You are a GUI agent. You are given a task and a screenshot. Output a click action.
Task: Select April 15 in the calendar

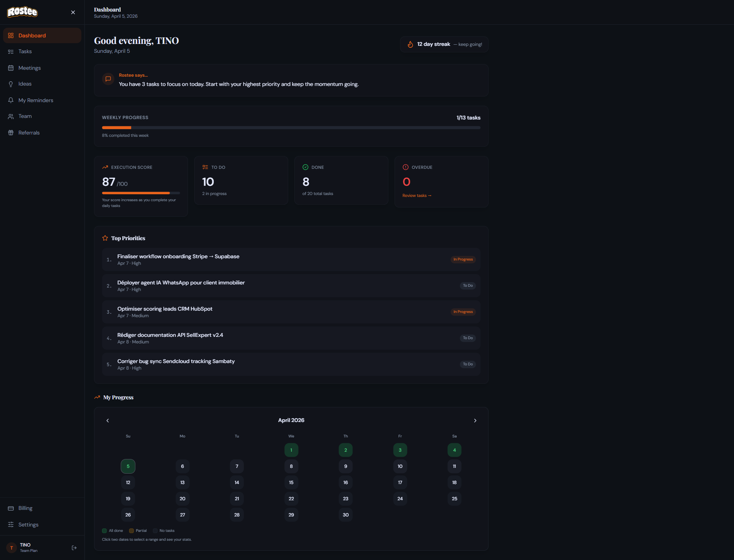(x=291, y=483)
